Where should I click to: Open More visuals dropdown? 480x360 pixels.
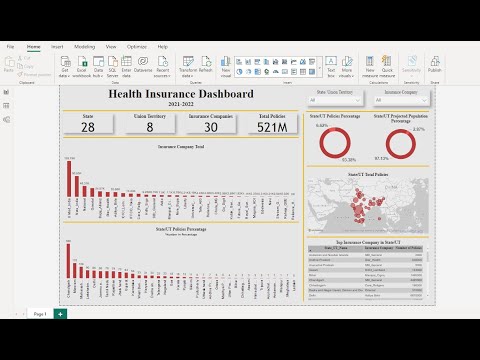coord(347,67)
